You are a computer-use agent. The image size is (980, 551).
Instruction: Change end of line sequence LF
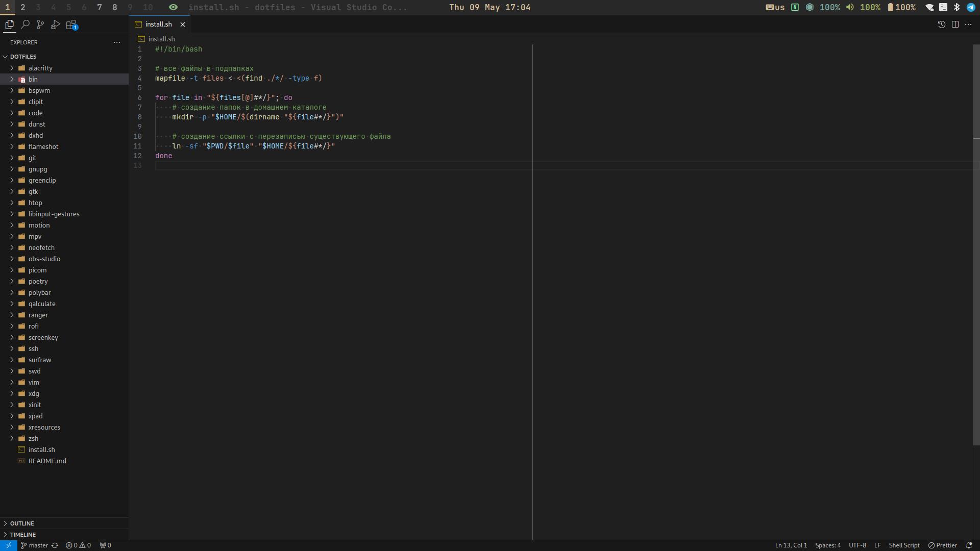[x=877, y=545]
